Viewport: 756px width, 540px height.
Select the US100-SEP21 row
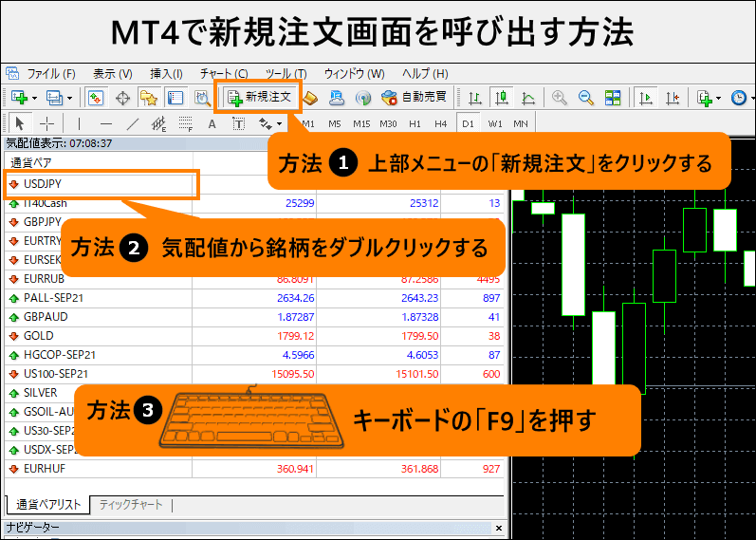pos(254,374)
